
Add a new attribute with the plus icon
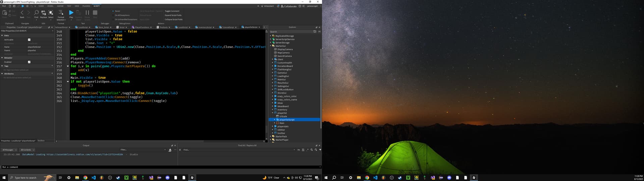[x=52, y=73]
